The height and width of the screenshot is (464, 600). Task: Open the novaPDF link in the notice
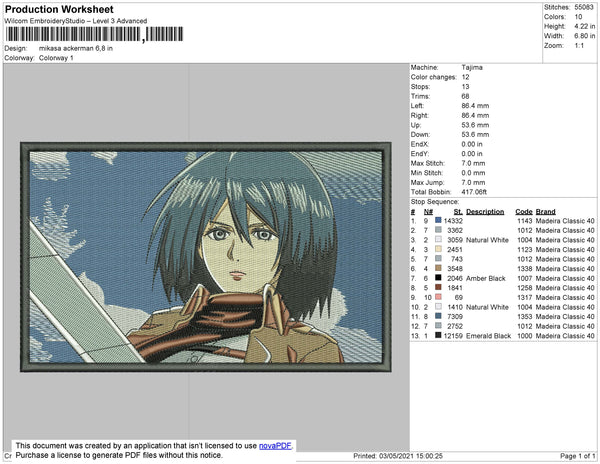[275, 446]
